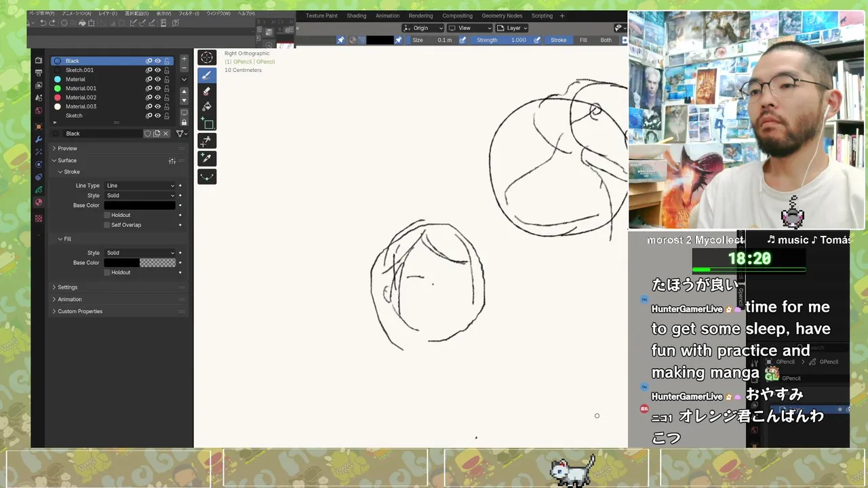Hide the Black material layer
Viewport: 868px width, 488px height.
pyautogui.click(x=158, y=61)
